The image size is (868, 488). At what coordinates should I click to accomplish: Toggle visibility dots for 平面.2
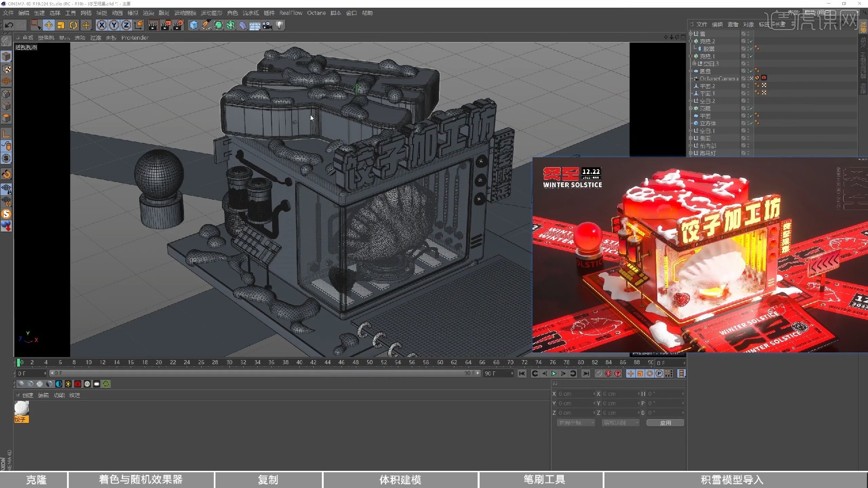[x=748, y=86]
